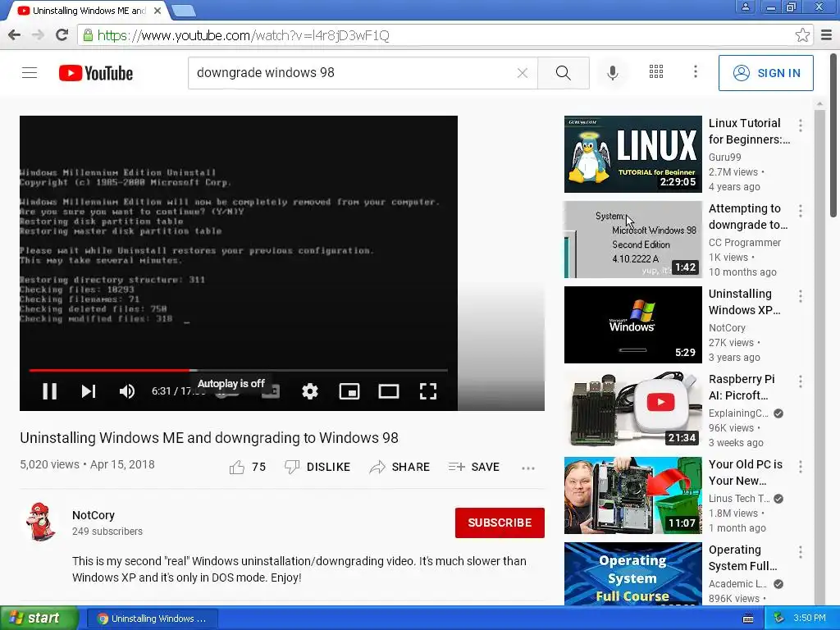This screenshot has height=630, width=840.
Task: Open options menu for Your Old PC video
Action: pos(801,467)
